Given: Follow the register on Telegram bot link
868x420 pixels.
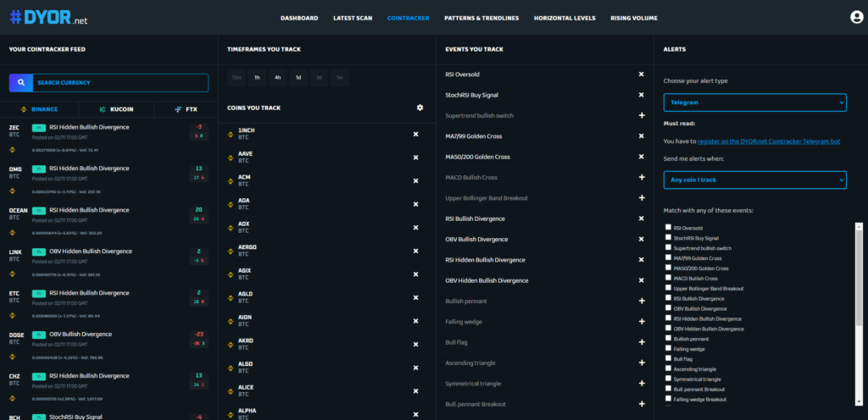Looking at the screenshot, I should [x=769, y=141].
